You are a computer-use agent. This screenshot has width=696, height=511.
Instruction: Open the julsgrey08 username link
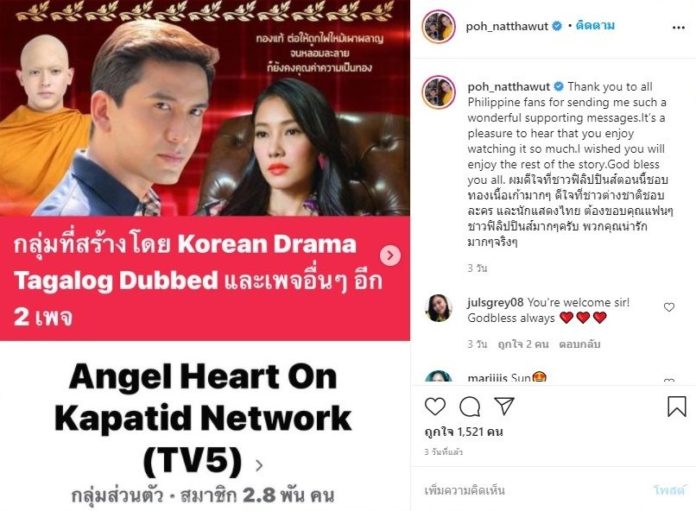tap(495, 302)
